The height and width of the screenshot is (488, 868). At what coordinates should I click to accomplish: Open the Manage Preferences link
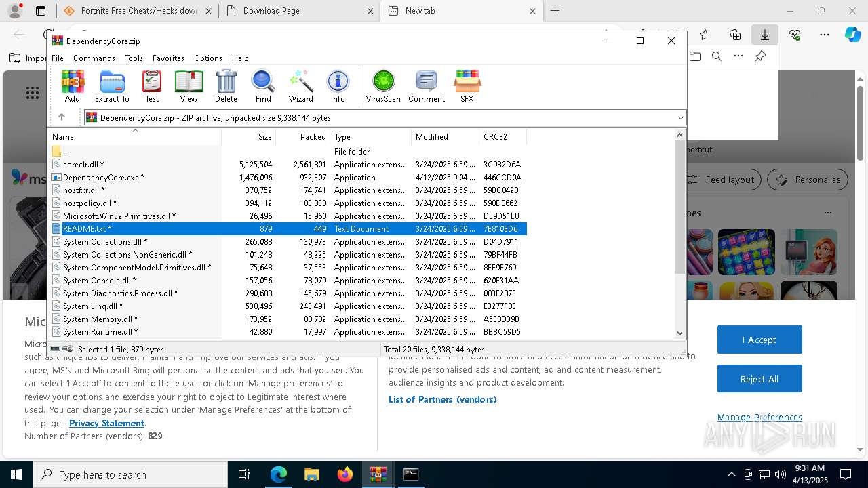[x=759, y=417]
